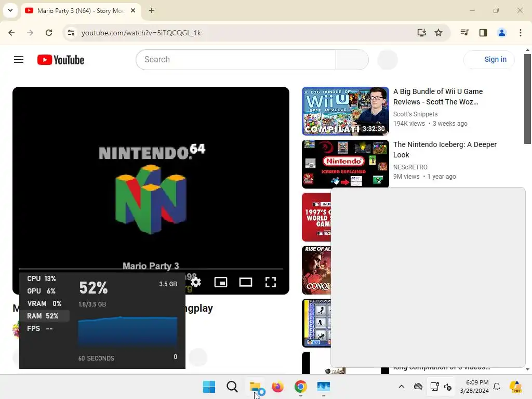Seek on the video progress bar
Image resolution: width=532 pixels, height=399 pixels.
pos(151,269)
